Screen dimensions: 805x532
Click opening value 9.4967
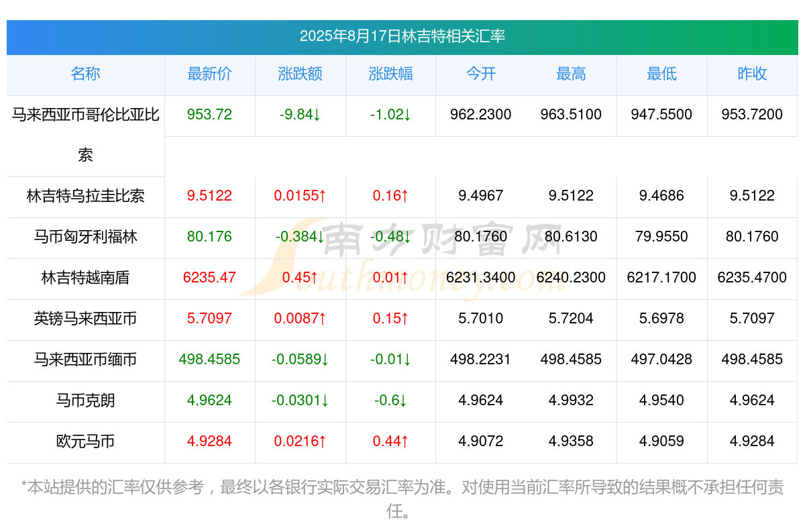pyautogui.click(x=481, y=196)
